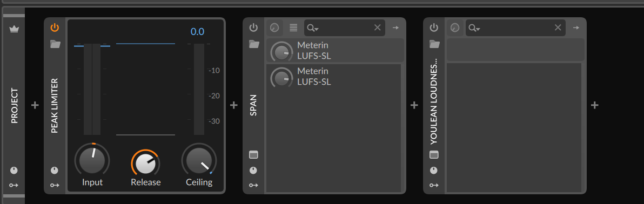The image size is (644, 204).
Task: Open Youlean Loudness preset folder icon
Action: pos(434,44)
